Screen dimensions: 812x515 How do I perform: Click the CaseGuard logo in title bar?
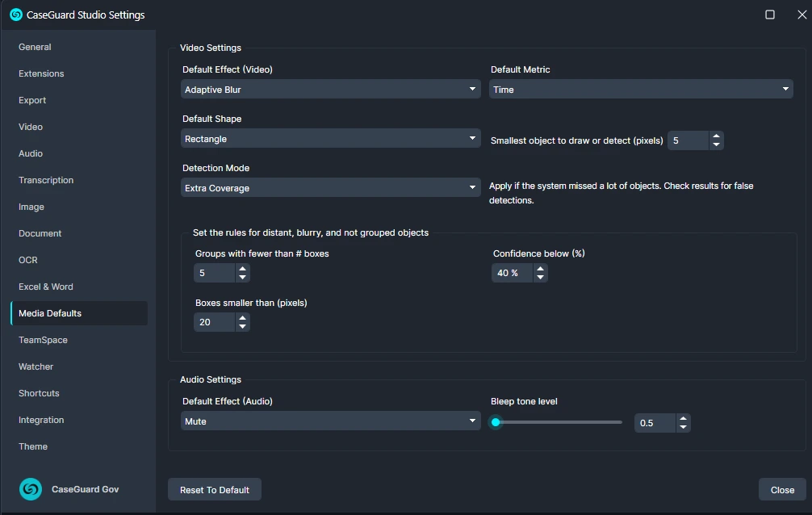point(16,15)
